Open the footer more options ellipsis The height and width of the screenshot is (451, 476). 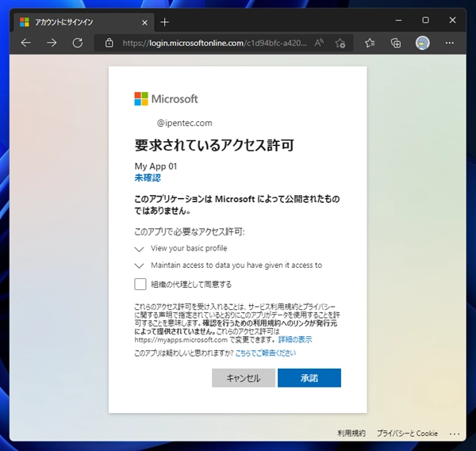pyautogui.click(x=454, y=434)
